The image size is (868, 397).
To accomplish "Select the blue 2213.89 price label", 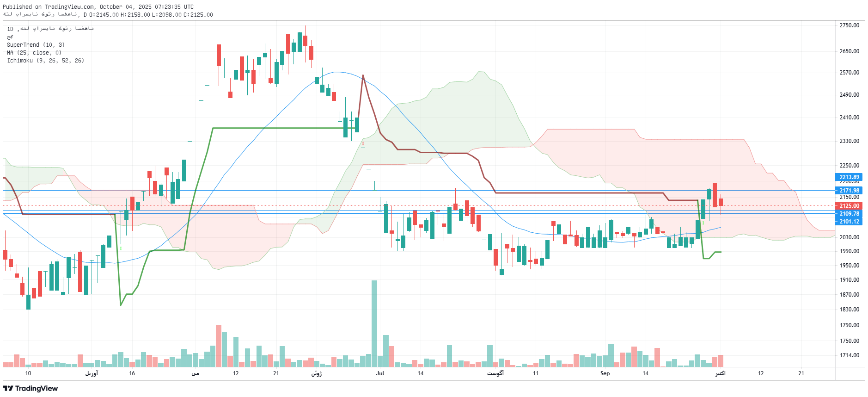I will click(849, 177).
